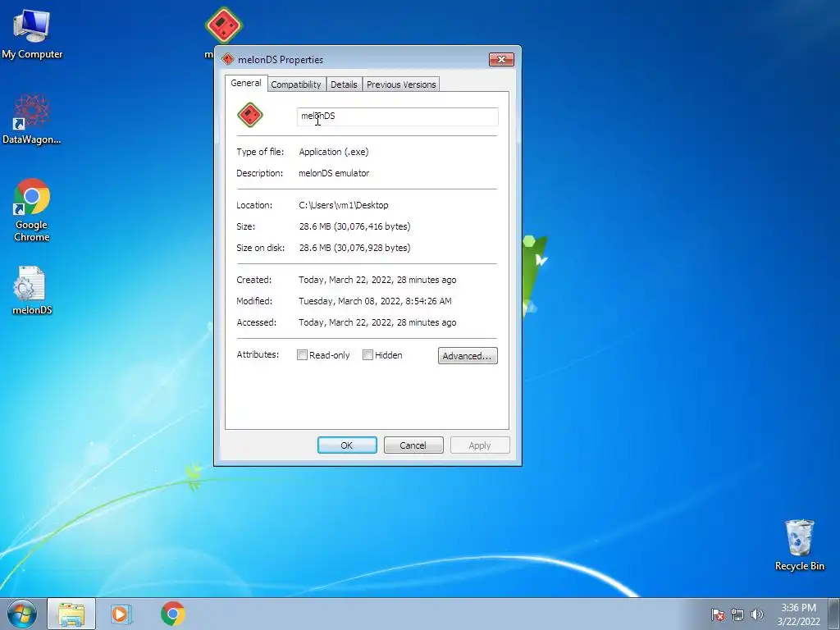Screen dimensions: 840x630
Task: Close the melonDS Properties dialog
Action: (x=501, y=59)
